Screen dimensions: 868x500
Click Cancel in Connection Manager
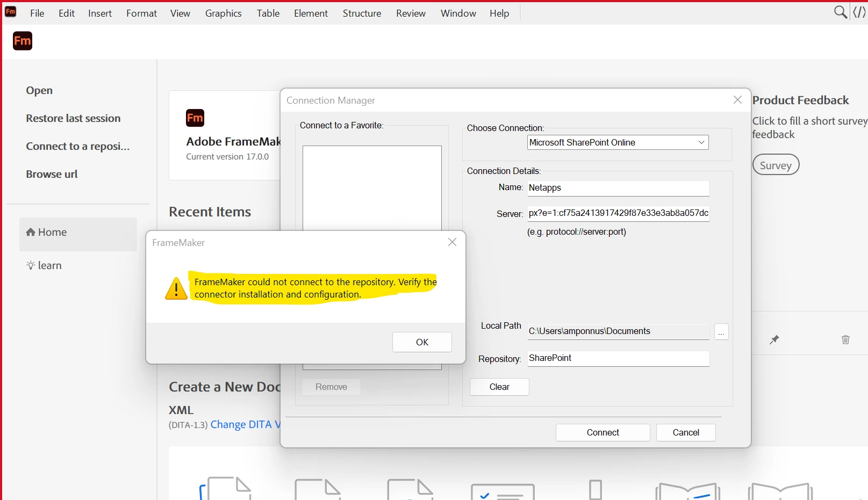point(686,432)
